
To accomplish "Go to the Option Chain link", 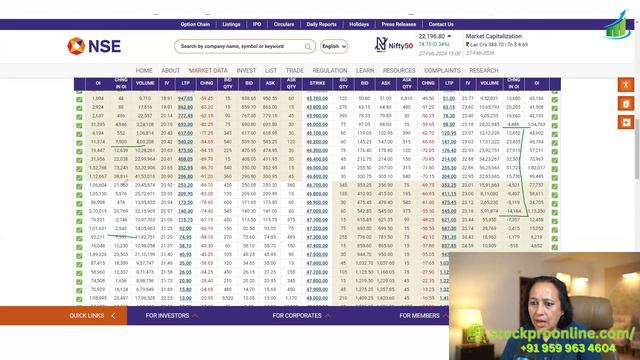I will point(195,24).
